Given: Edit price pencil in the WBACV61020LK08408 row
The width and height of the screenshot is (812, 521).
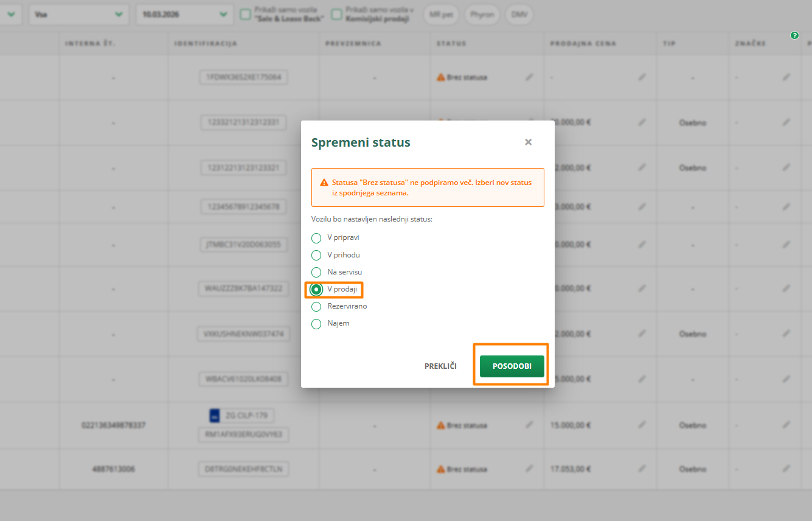Looking at the screenshot, I should 642,379.
